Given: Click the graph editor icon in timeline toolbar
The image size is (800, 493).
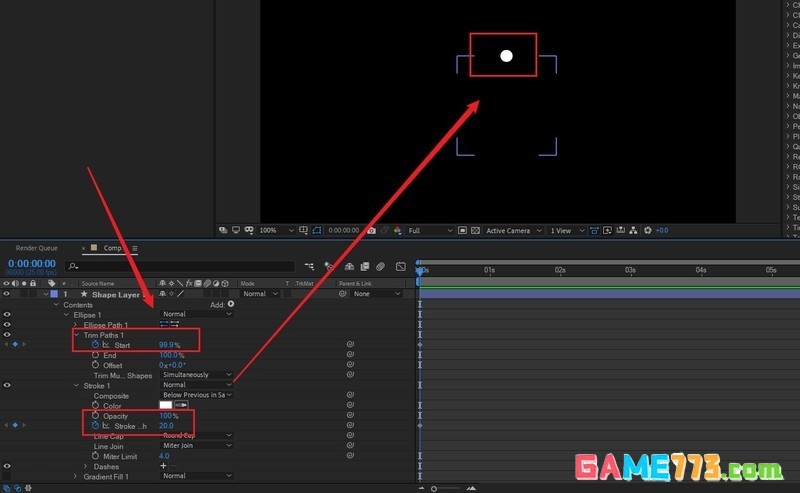Looking at the screenshot, I should pos(399,267).
